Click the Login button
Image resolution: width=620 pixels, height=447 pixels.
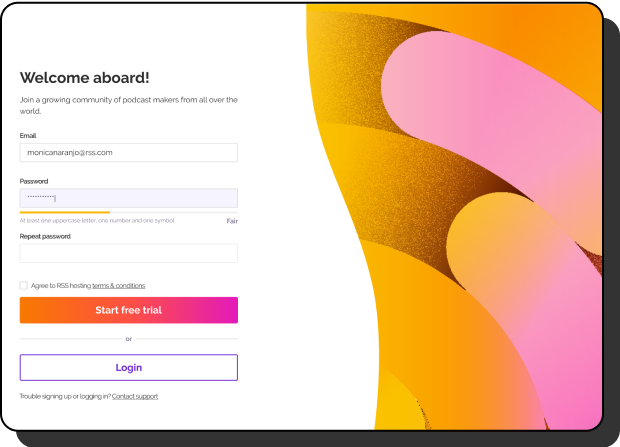pyautogui.click(x=128, y=367)
